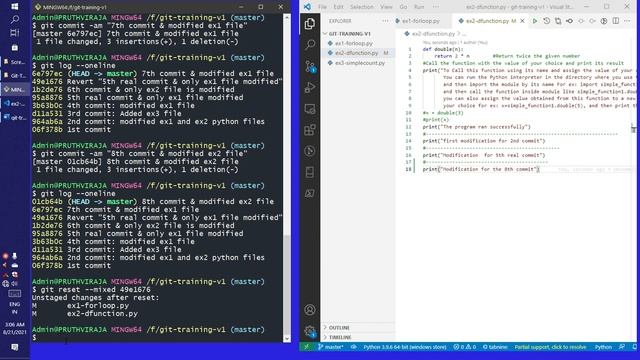Open ex1-forloop.py in Explorer tree
This screenshot has height=360, width=640.
pyautogui.click(x=353, y=43)
